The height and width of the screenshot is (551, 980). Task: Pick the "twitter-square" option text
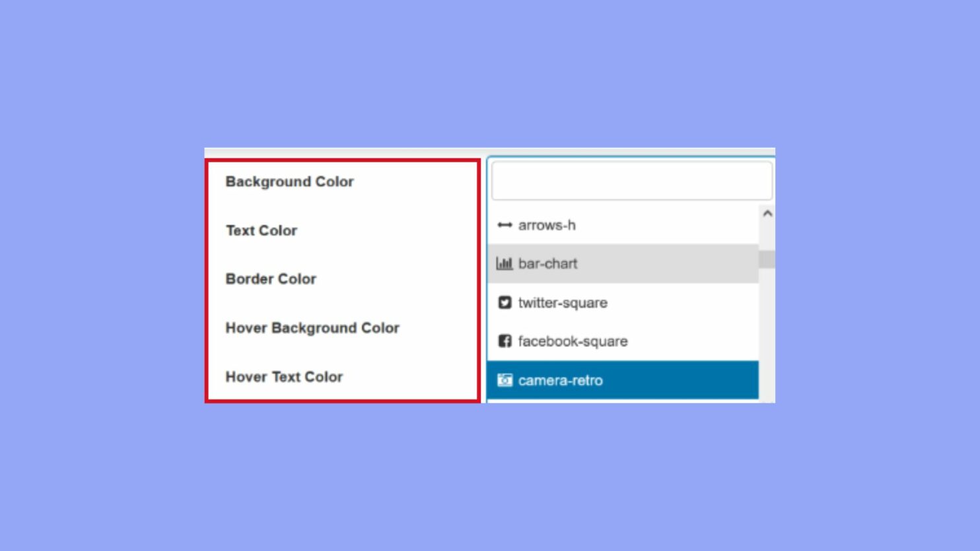563,303
